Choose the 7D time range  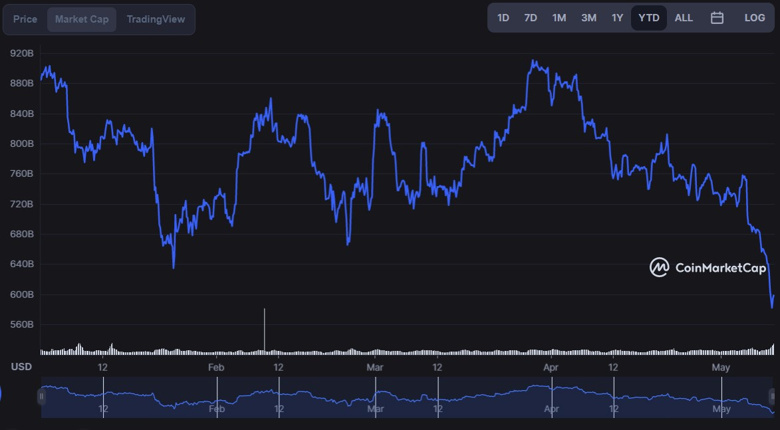(x=530, y=18)
